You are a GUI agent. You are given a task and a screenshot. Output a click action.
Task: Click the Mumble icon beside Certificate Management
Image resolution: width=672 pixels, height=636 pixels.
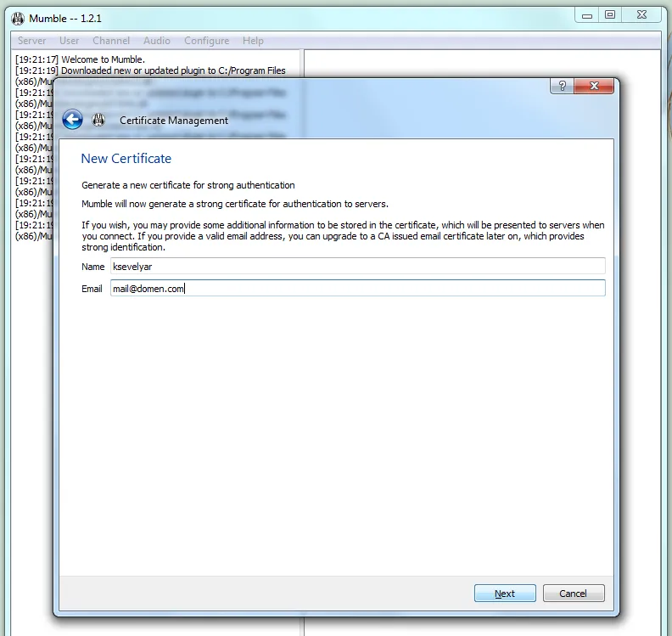[98, 120]
